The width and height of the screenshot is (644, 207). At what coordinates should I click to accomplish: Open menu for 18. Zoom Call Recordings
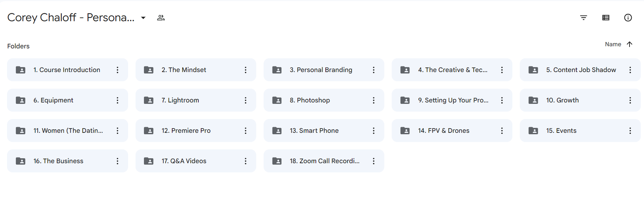click(374, 161)
